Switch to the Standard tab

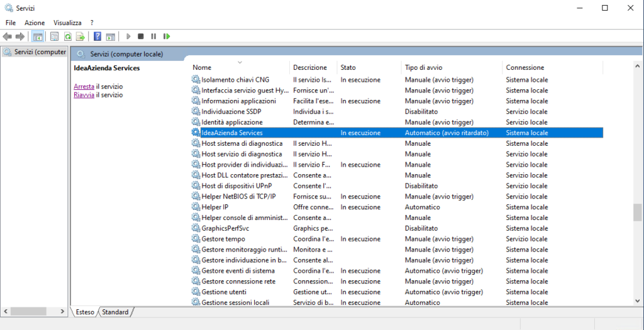pos(116,312)
